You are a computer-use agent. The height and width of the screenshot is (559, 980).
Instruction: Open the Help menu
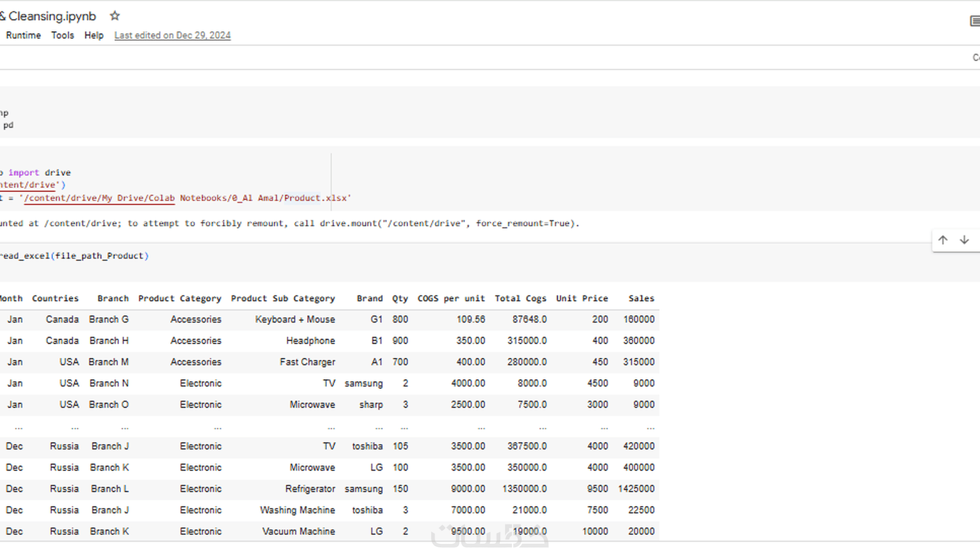(94, 35)
